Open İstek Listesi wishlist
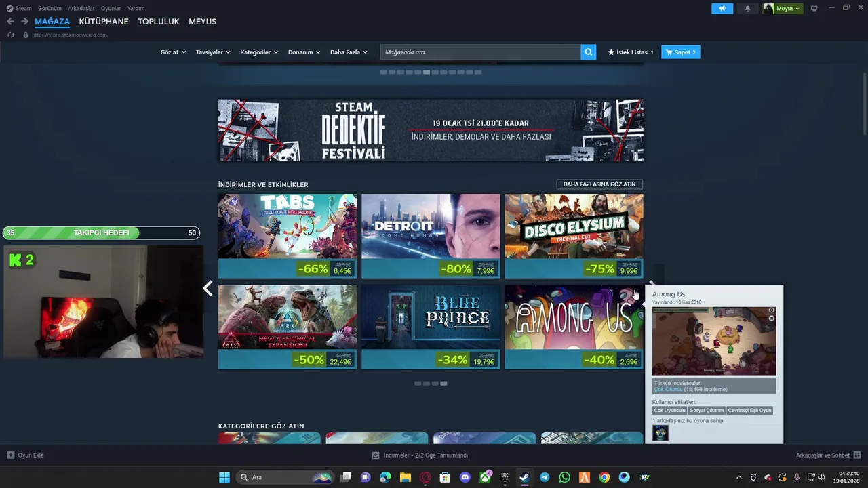The height and width of the screenshot is (488, 868). point(631,52)
